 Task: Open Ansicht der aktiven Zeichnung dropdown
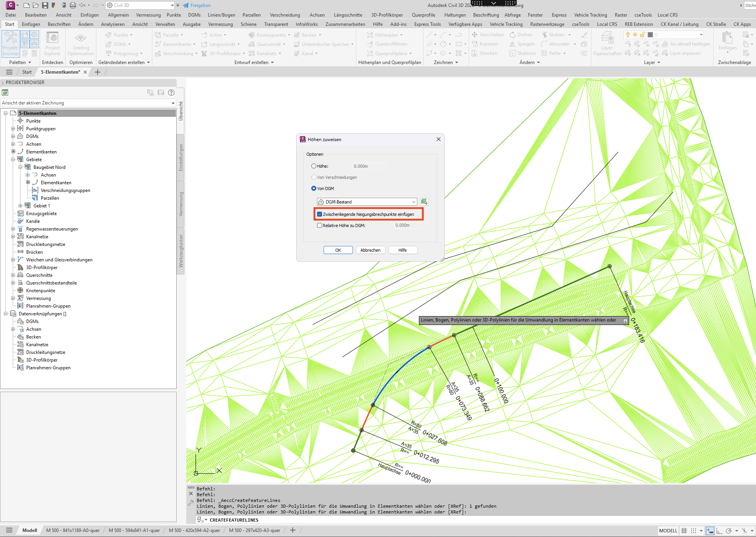click(x=88, y=103)
